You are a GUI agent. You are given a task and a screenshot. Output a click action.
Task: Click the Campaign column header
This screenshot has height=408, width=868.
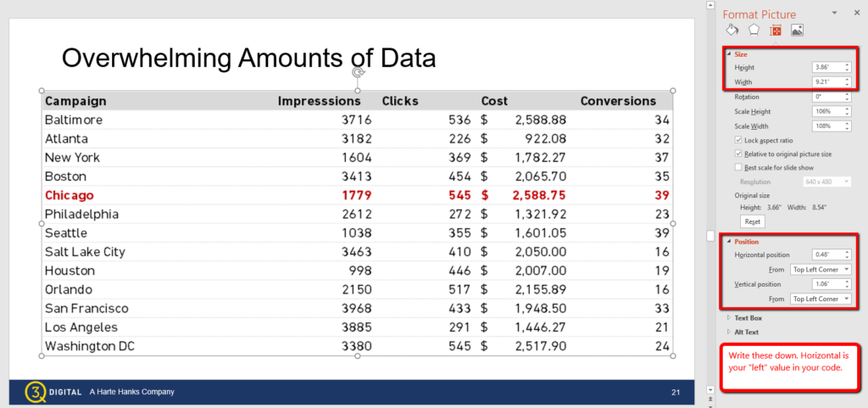click(75, 101)
